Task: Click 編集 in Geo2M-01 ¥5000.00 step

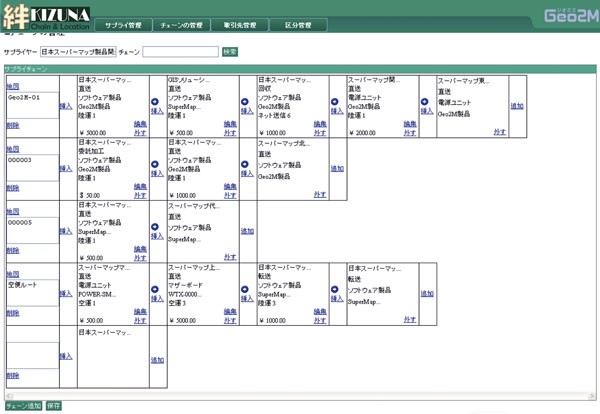Action: [140, 124]
